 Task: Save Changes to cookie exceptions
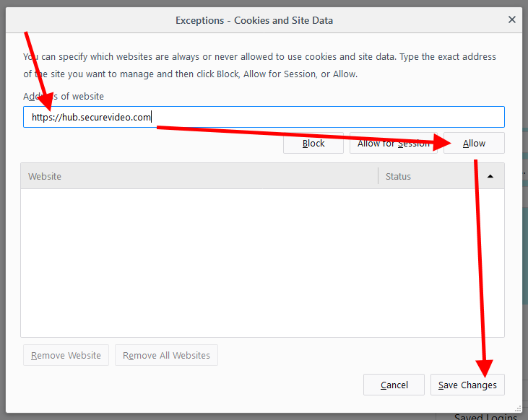point(467,385)
